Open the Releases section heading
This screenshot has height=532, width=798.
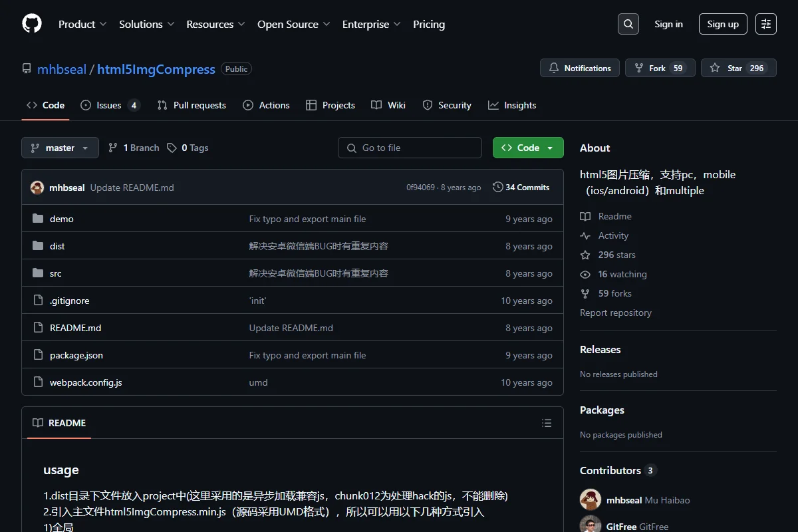pos(600,350)
